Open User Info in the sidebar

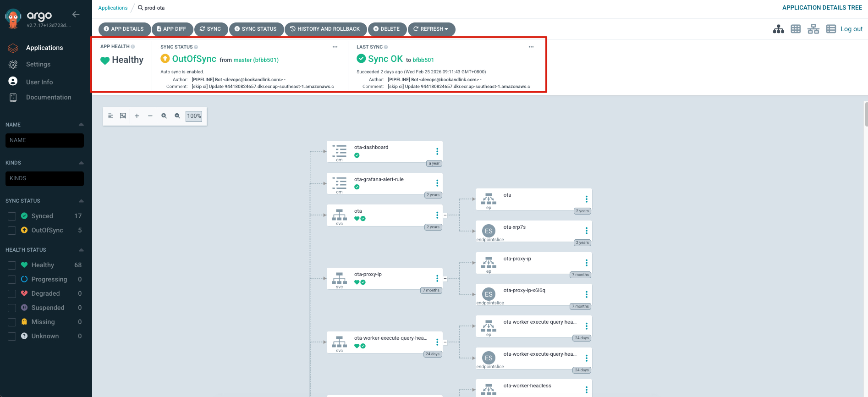pos(39,82)
